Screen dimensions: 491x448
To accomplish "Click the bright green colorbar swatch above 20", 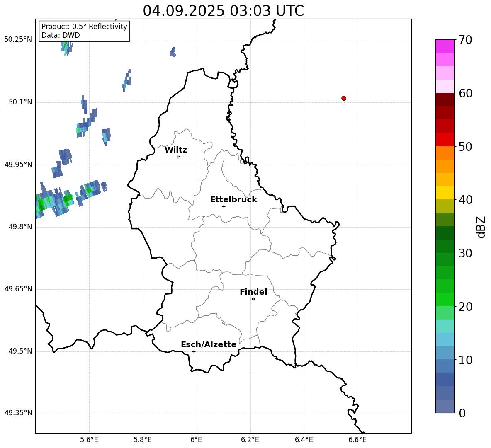I will tap(445, 299).
